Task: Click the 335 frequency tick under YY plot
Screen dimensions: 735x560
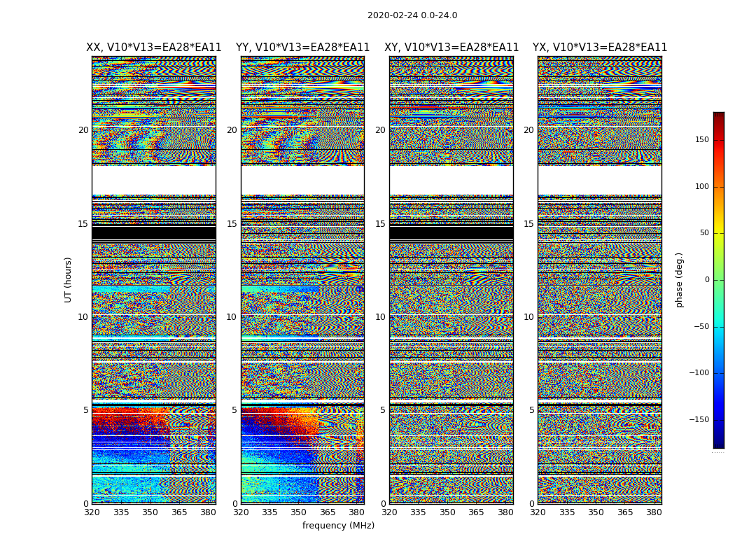Action: coord(270,512)
